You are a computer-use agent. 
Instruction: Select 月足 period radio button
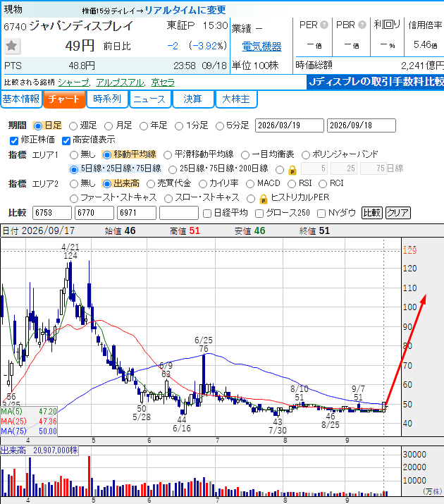(x=109, y=125)
